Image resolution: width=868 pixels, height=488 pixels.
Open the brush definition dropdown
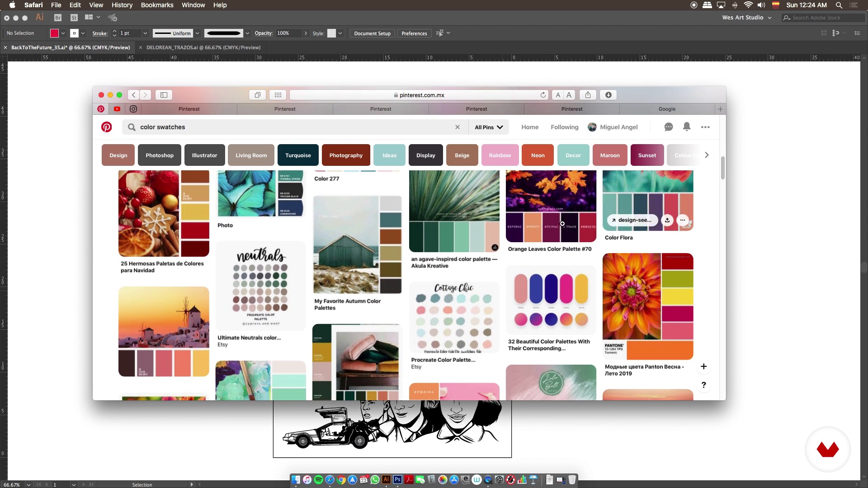pos(247,33)
